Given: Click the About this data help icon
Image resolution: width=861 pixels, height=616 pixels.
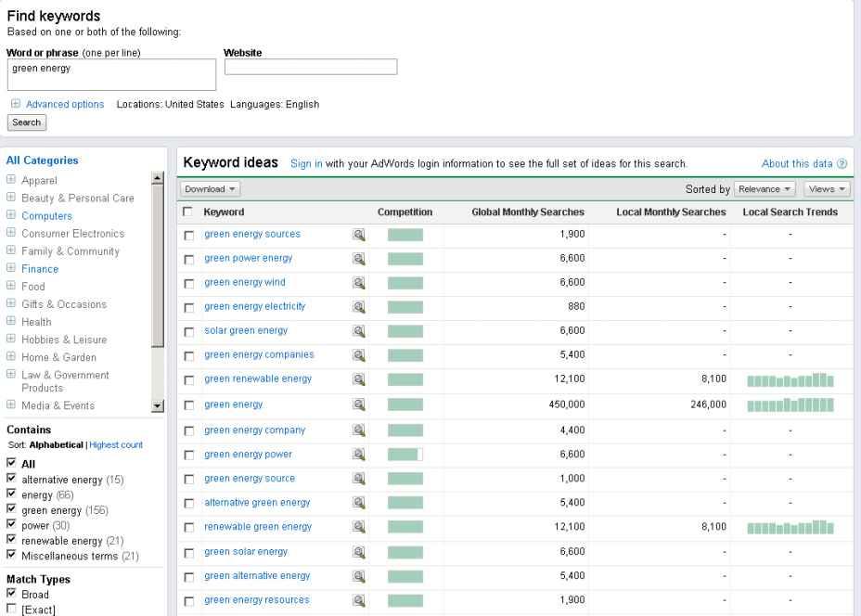Looking at the screenshot, I should pyautogui.click(x=842, y=164).
